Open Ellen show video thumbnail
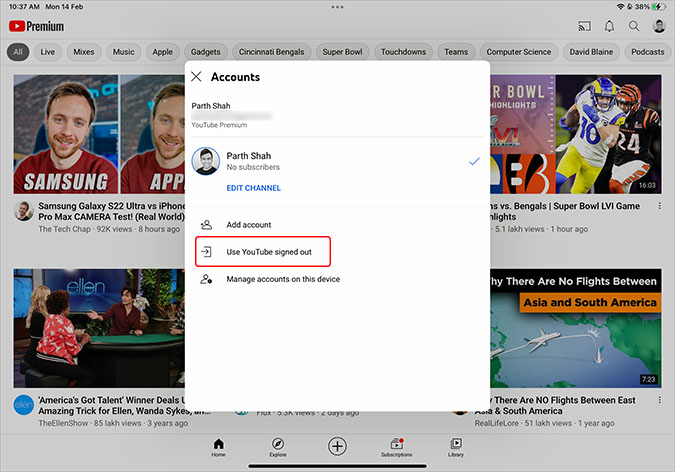 pos(99,328)
